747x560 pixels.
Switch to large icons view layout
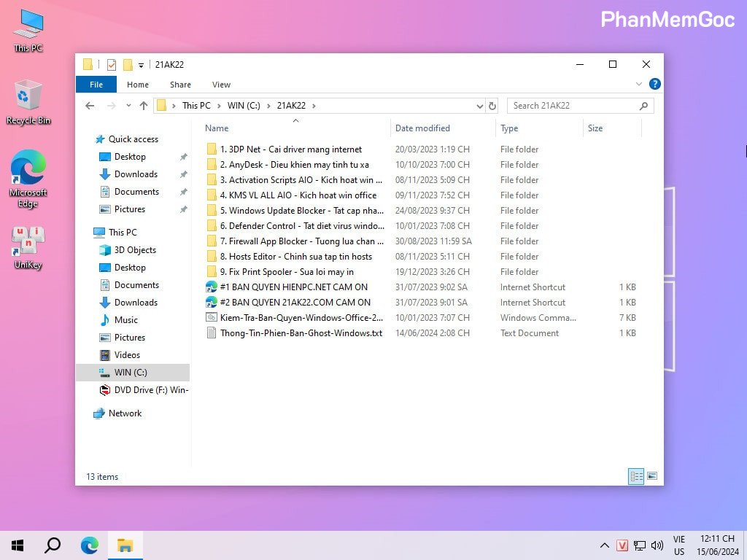pos(652,476)
